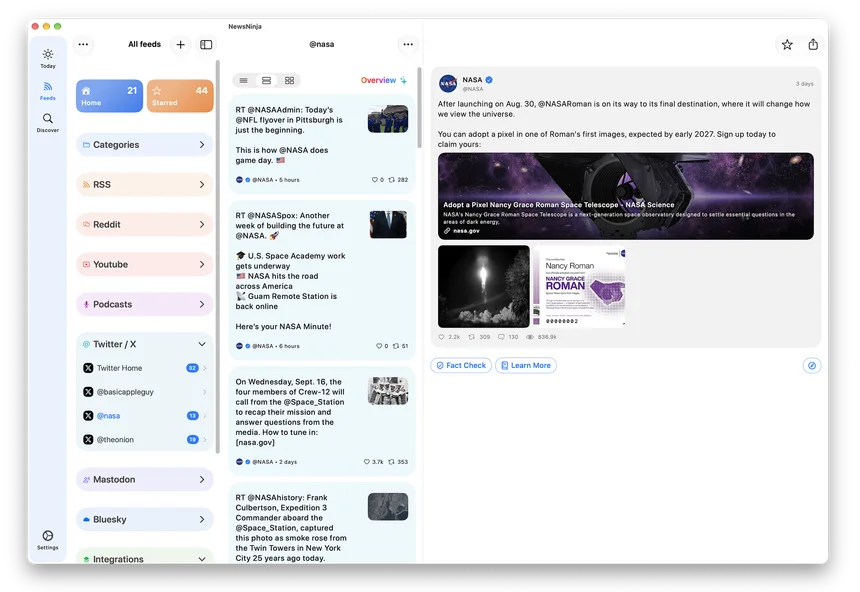Open the Frank Culbertson history post
This screenshot has height=592, width=860.
tap(322, 523)
